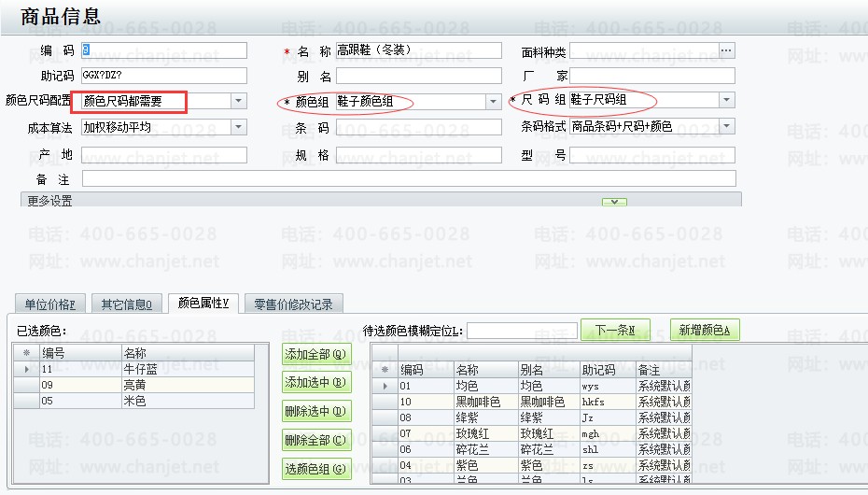Open the 零售价修改记录 tab
The image size is (868, 495).
[294, 304]
